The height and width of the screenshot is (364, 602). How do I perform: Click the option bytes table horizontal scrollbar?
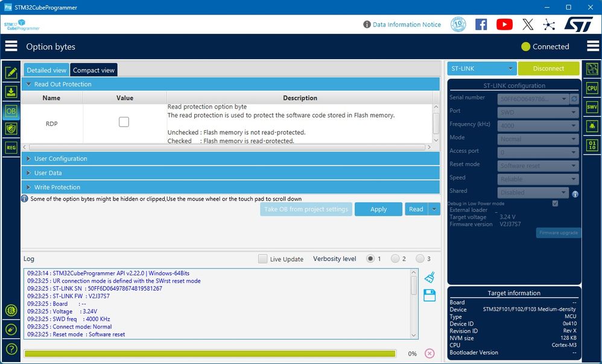click(227, 147)
